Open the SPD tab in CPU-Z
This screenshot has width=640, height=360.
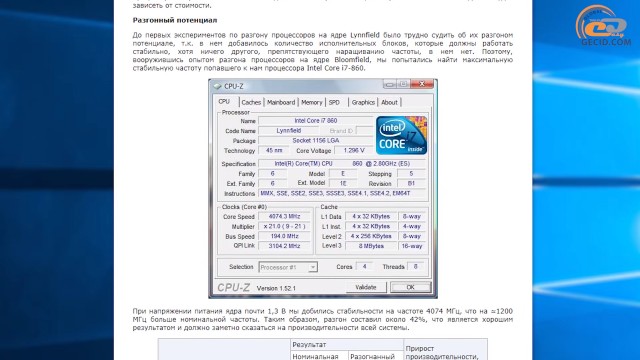pyautogui.click(x=334, y=102)
